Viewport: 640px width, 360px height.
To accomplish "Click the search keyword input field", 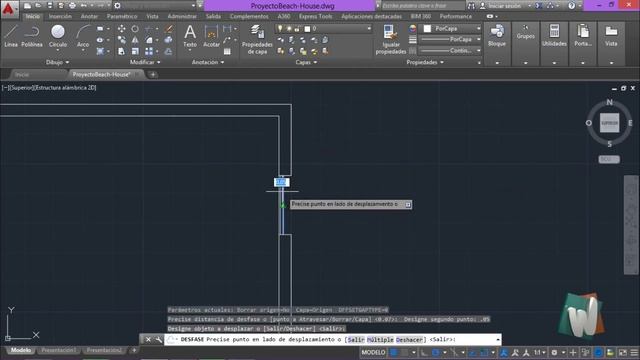I will point(422,6).
